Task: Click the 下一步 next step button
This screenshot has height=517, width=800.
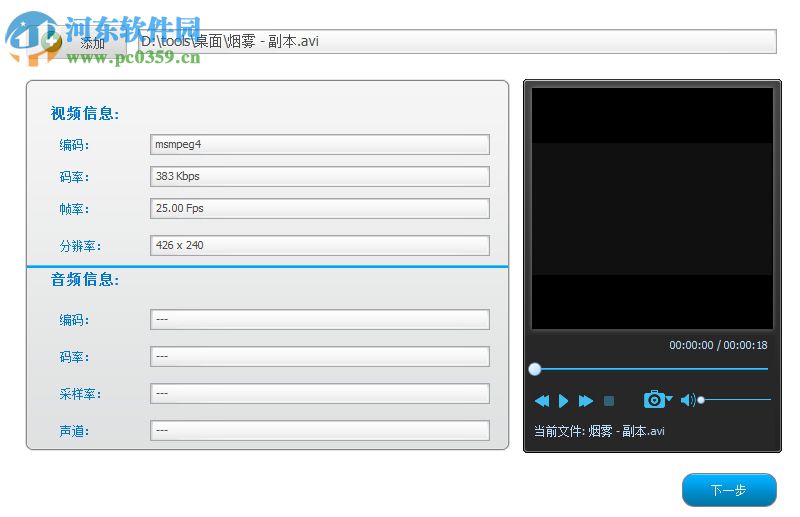Action: tap(729, 490)
